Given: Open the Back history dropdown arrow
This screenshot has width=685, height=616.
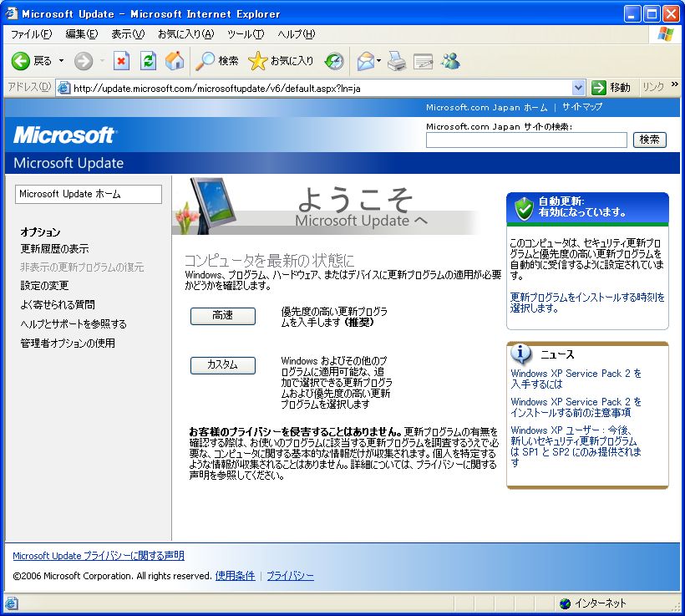Looking at the screenshot, I should coord(62,61).
